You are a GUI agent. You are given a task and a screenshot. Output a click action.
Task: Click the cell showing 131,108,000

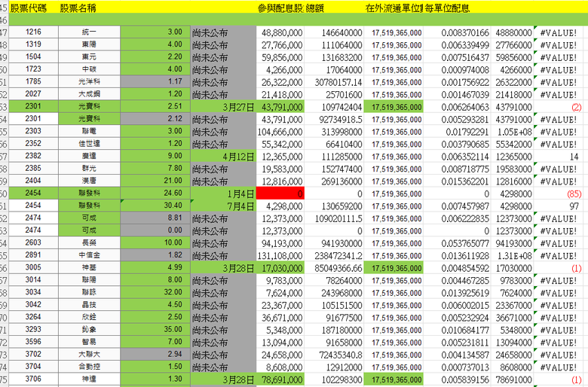(280, 255)
